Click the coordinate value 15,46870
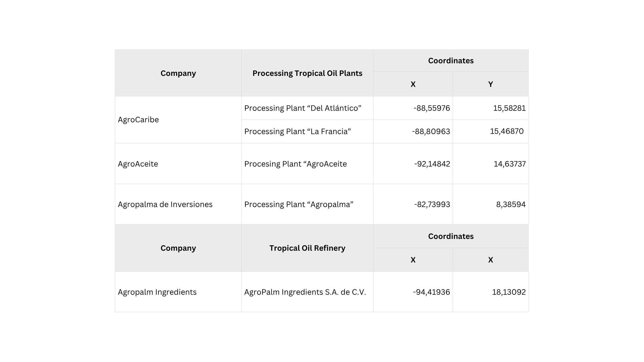 coord(507,131)
